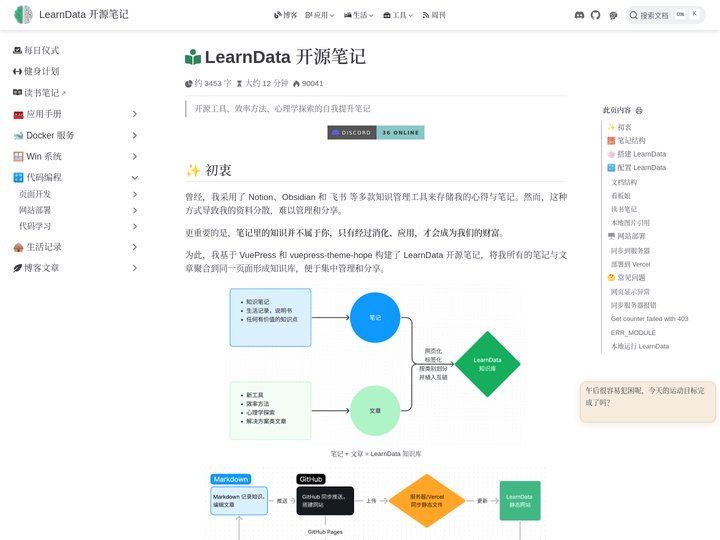Collapse the 代码编程 section
Viewport: 720px width, 540px height.
click(134, 178)
